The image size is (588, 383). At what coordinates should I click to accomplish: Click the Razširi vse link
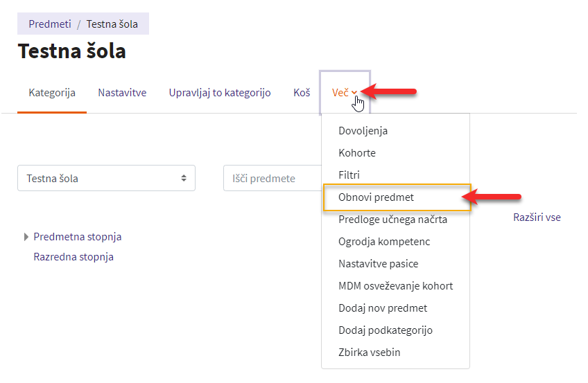(x=537, y=217)
